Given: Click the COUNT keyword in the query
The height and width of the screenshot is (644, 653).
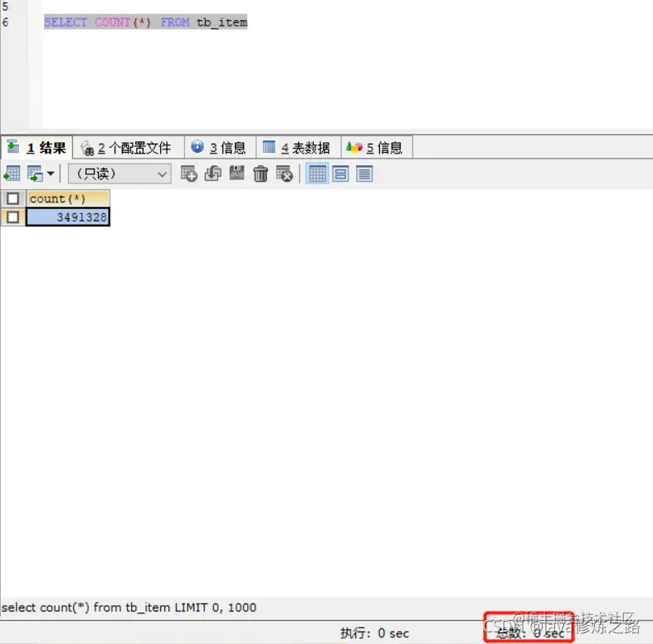Looking at the screenshot, I should point(113,22).
